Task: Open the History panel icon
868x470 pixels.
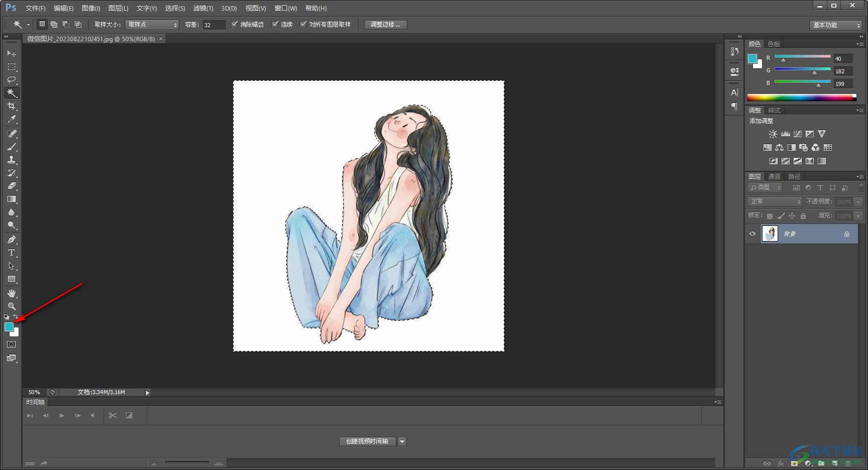Action: click(734, 51)
